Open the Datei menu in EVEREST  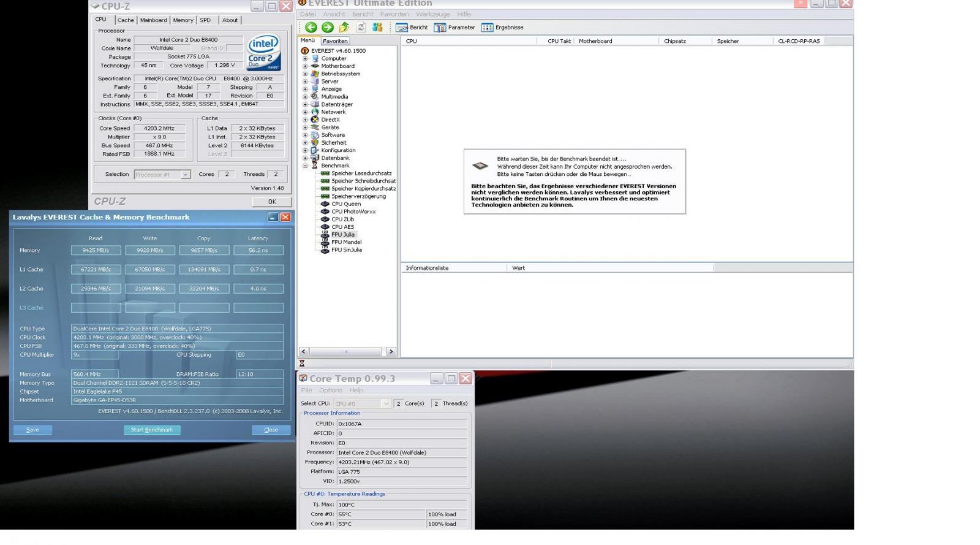[308, 14]
